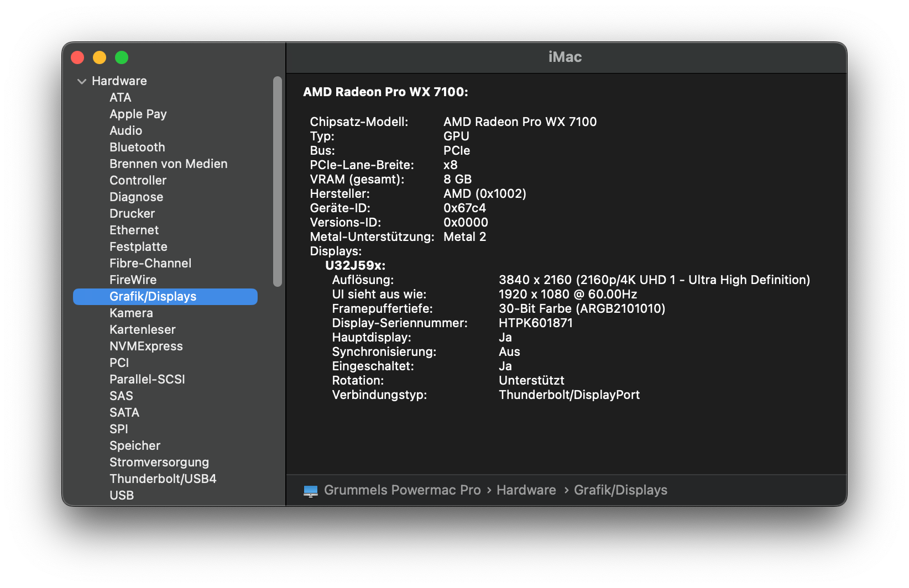Click the computer icon in path bar
909x588 pixels.
pos(311,491)
